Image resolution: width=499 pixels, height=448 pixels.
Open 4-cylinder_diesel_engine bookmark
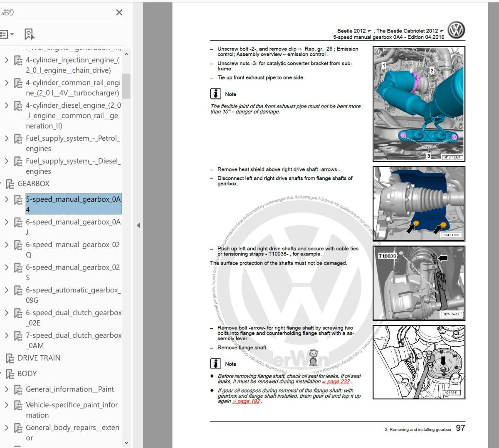74,116
